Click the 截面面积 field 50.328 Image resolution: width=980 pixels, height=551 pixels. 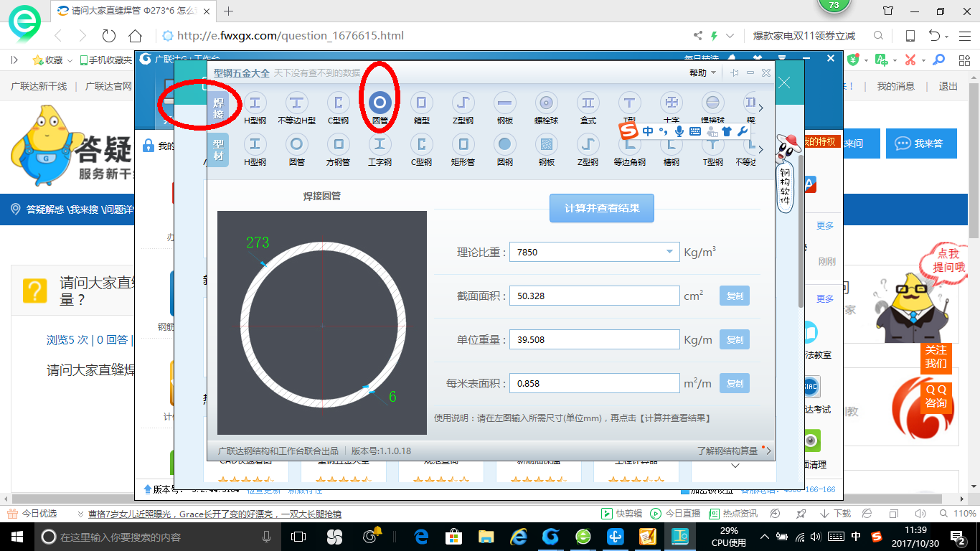click(594, 296)
